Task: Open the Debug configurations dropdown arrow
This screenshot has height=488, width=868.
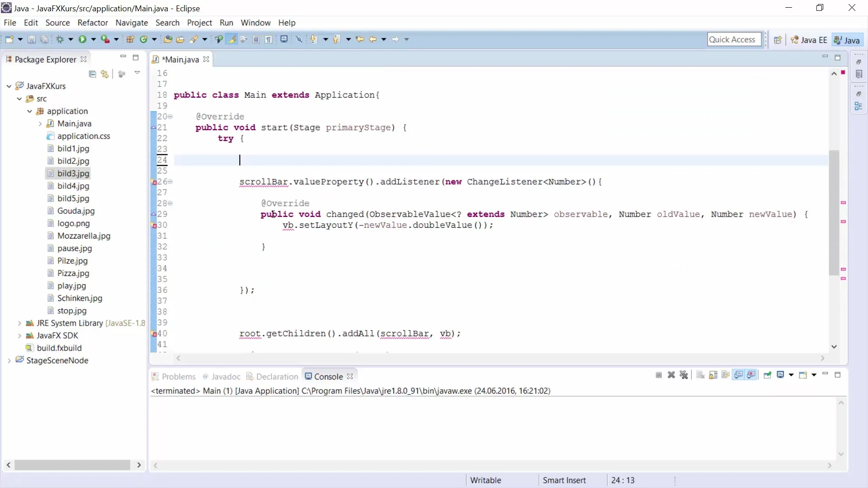Action: [x=71, y=39]
